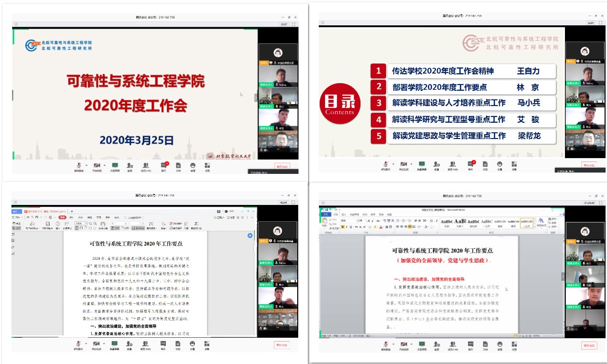Open chat with red badge in title-slide meeting
The width and height of the screenshot is (607, 364).
coord(163,166)
